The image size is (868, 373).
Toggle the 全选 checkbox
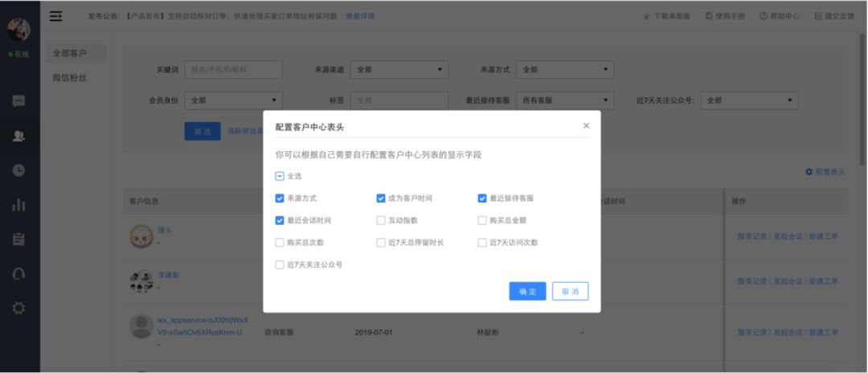tap(280, 176)
